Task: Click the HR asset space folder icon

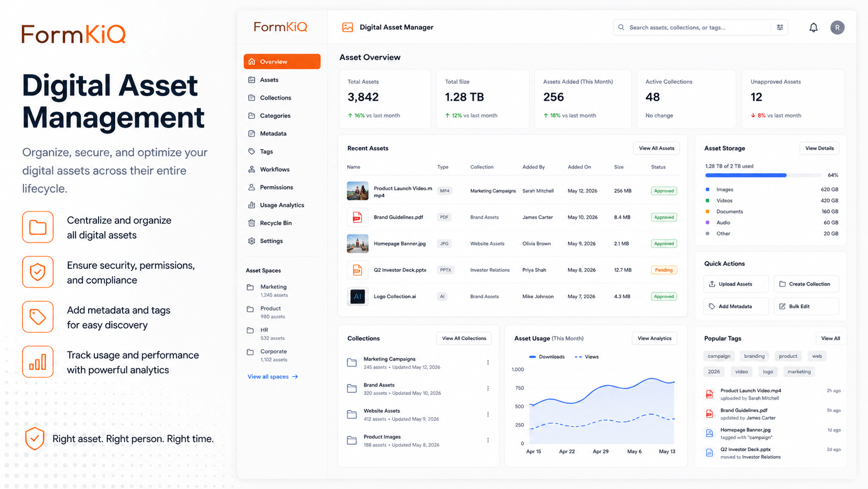Action: 250,330
